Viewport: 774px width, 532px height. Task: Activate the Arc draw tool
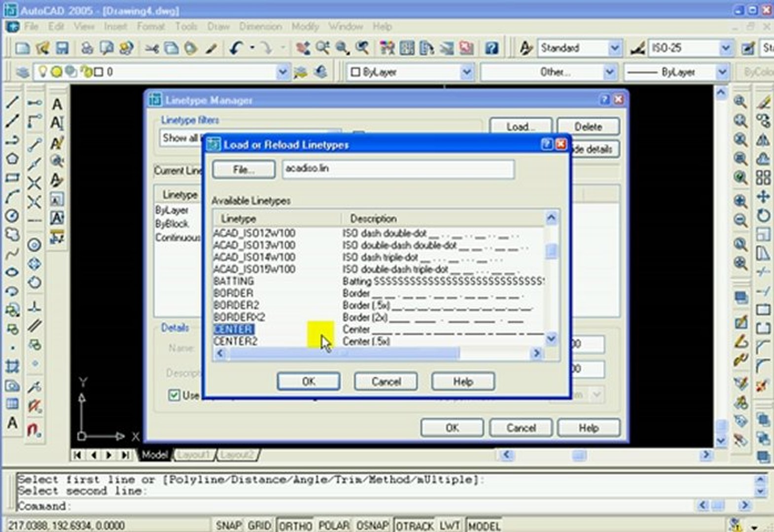pyautogui.click(x=12, y=197)
